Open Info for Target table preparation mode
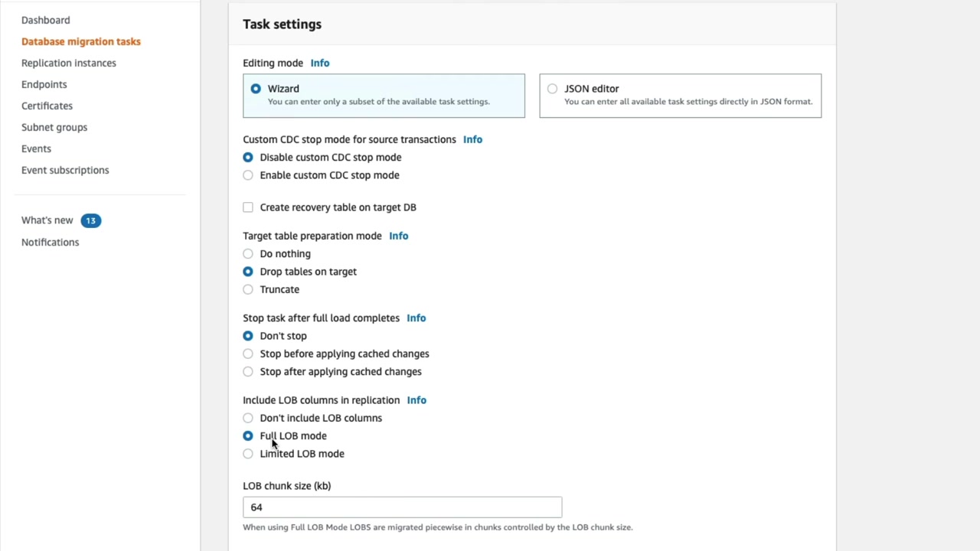980x551 pixels. click(x=398, y=236)
